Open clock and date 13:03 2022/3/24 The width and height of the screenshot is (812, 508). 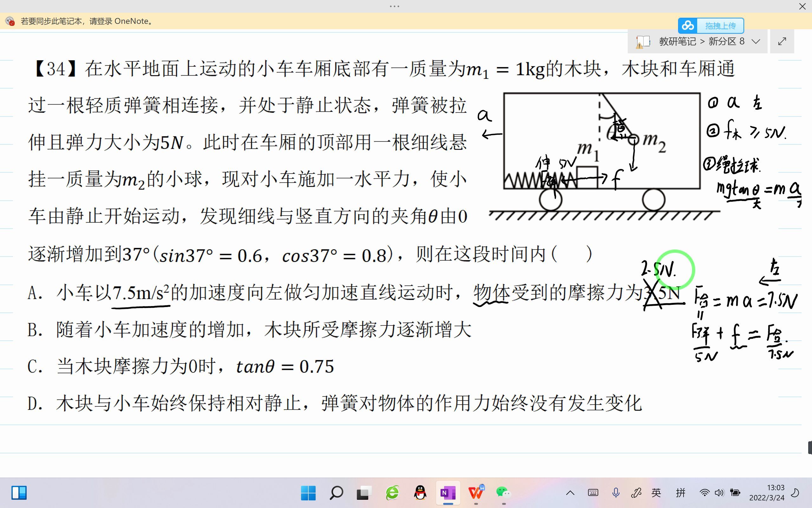[x=767, y=492]
